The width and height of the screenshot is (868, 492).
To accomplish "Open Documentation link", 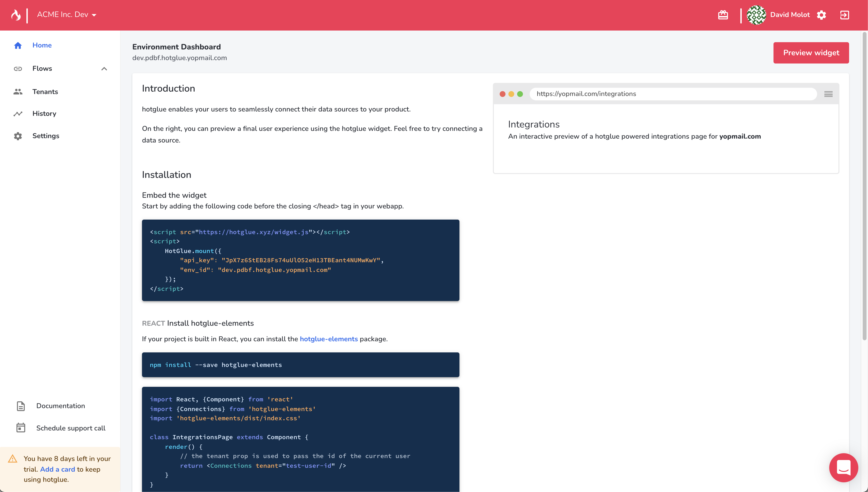I will pyautogui.click(x=61, y=406).
